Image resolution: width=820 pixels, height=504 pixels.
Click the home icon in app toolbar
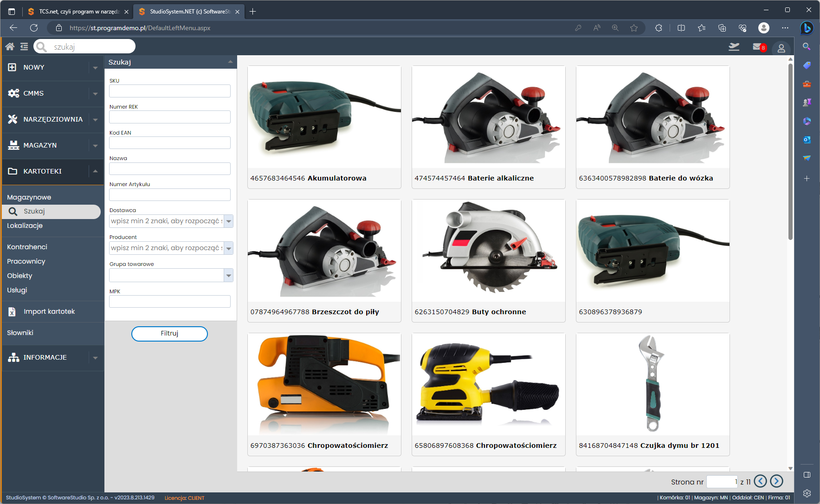pos(10,46)
